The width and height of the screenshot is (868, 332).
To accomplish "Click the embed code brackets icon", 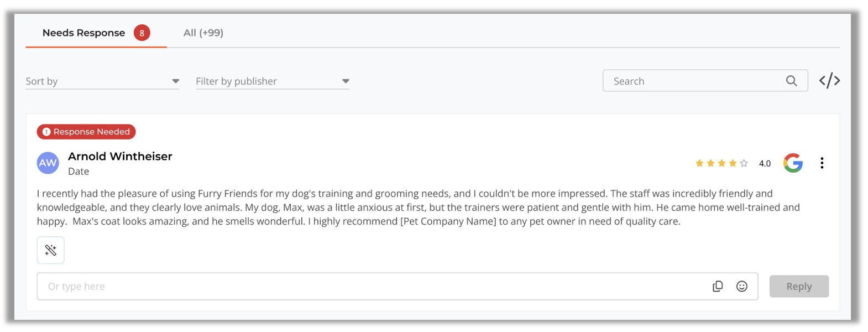I will pyautogui.click(x=829, y=81).
